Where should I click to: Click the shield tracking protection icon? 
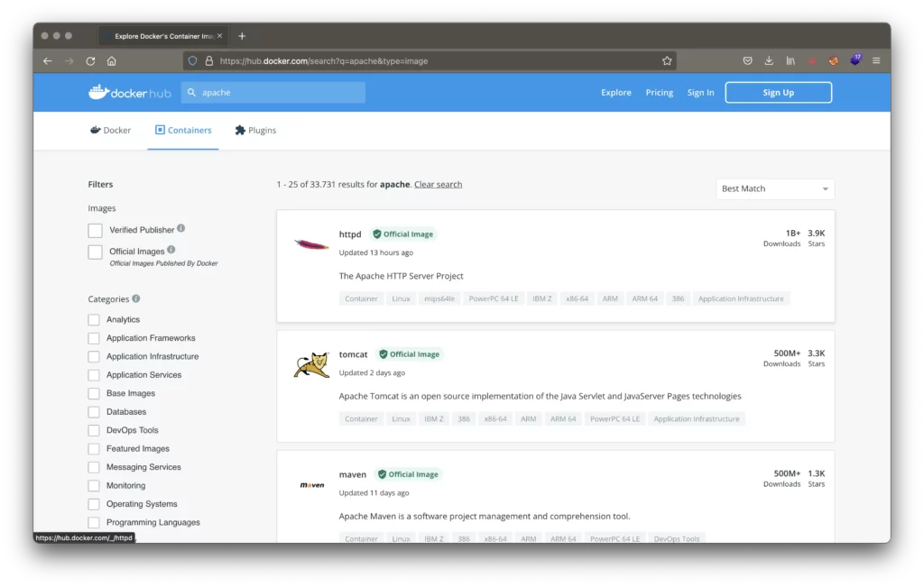192,60
